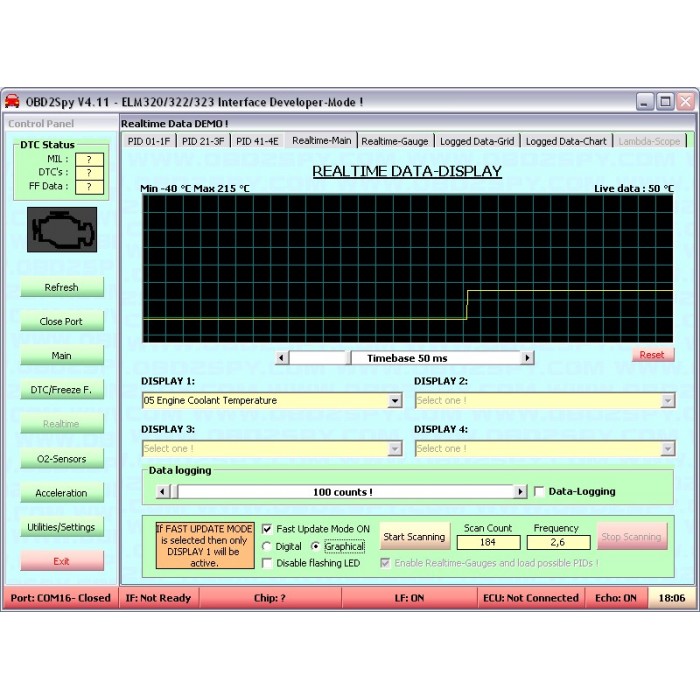This screenshot has height=700, width=700.
Task: Select the Digital radio button
Action: tap(267, 547)
